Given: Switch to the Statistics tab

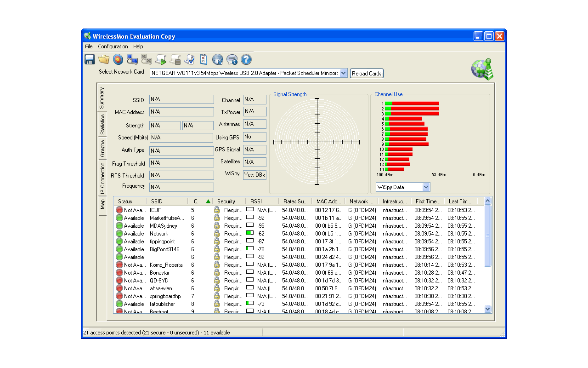Looking at the screenshot, I should [x=102, y=125].
